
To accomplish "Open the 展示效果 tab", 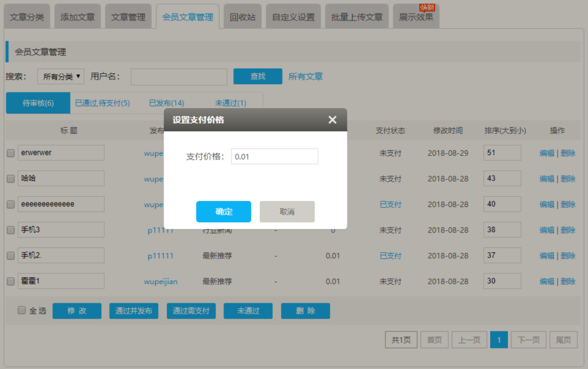I will click(x=416, y=17).
